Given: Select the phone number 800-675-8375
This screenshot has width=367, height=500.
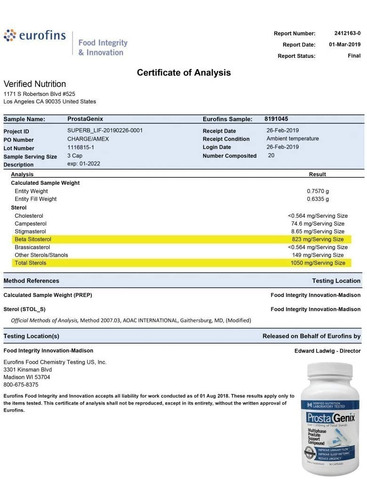Looking at the screenshot, I should (21, 385).
